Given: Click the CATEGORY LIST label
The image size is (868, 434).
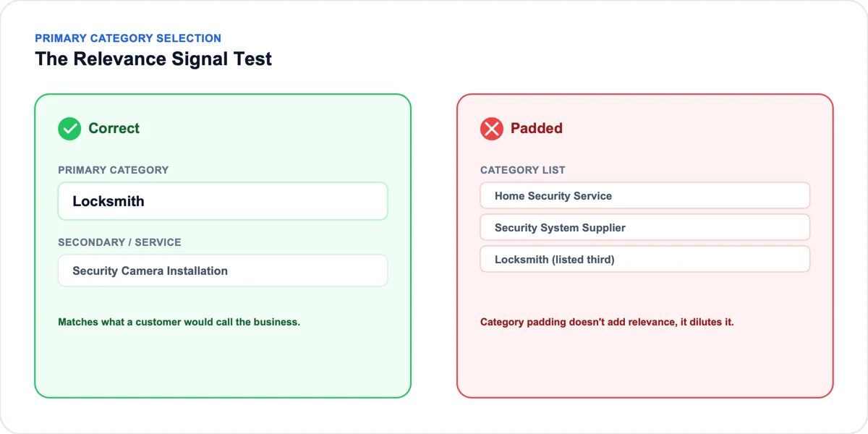Looking at the screenshot, I should pos(523,170).
